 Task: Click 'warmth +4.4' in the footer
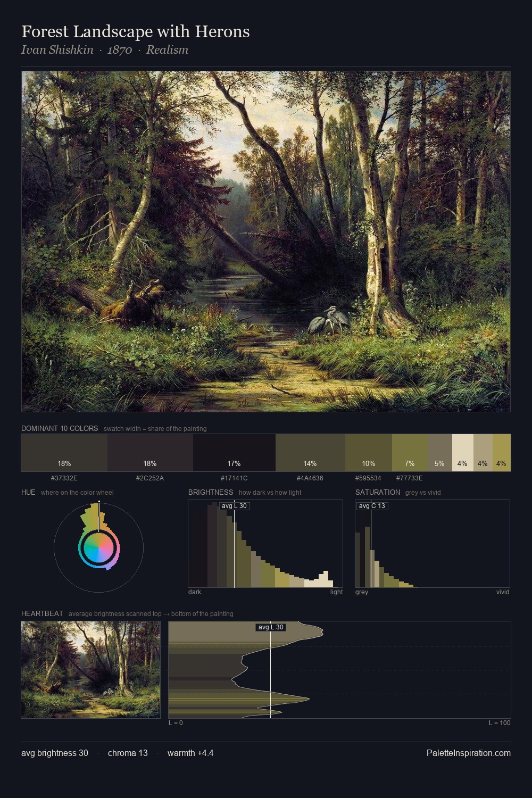tap(190, 753)
